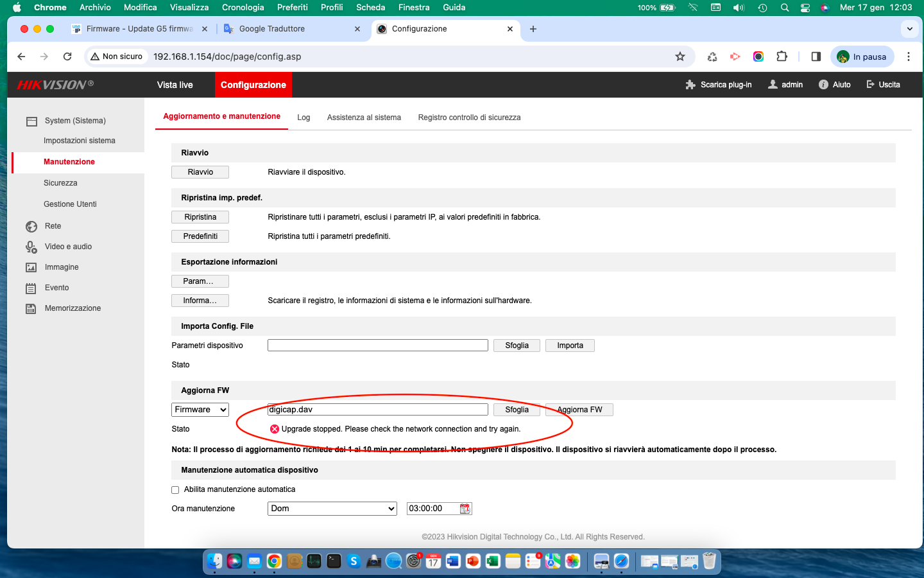Screen dimensions: 924x578
Task: Switch to the Log tab
Action: [304, 118]
